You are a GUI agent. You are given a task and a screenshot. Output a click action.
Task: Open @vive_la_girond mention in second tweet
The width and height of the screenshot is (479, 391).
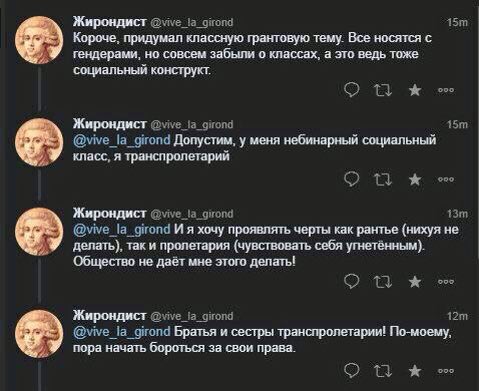(x=122, y=140)
